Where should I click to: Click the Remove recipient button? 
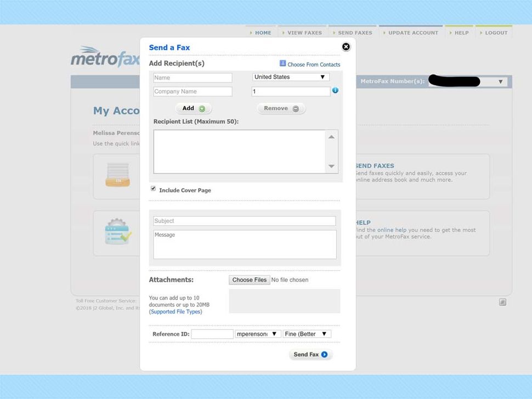pos(281,108)
